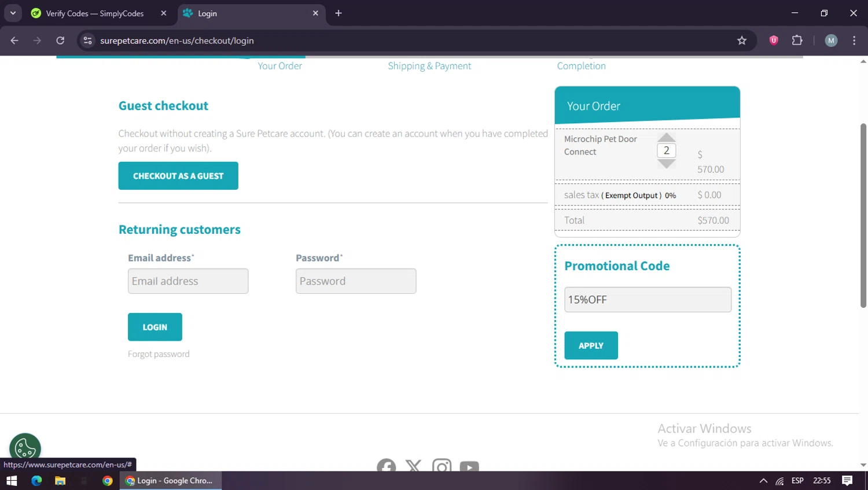Screen dimensions: 868x490
Task: Open the X (Twitter) footer icon
Action: [x=413, y=466]
